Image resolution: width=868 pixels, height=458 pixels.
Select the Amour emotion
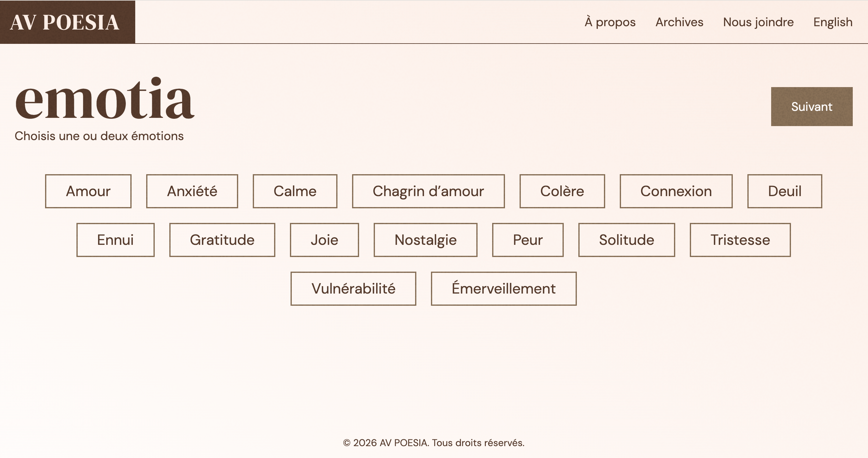(88, 191)
